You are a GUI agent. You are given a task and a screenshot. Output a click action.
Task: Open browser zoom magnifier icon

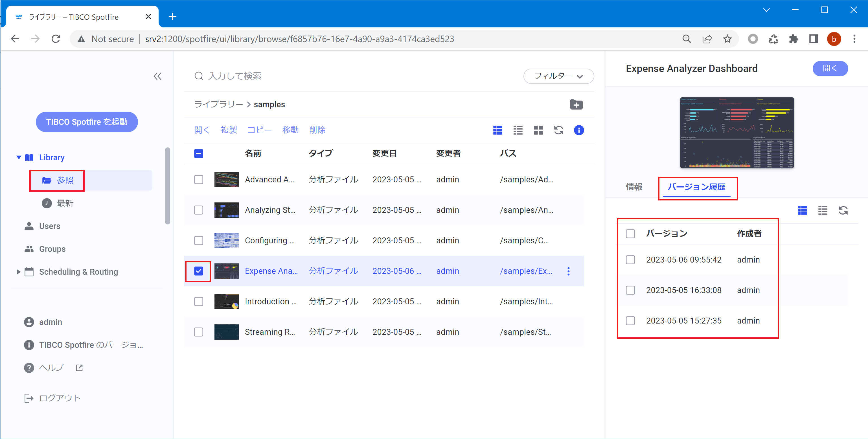pyautogui.click(x=686, y=39)
